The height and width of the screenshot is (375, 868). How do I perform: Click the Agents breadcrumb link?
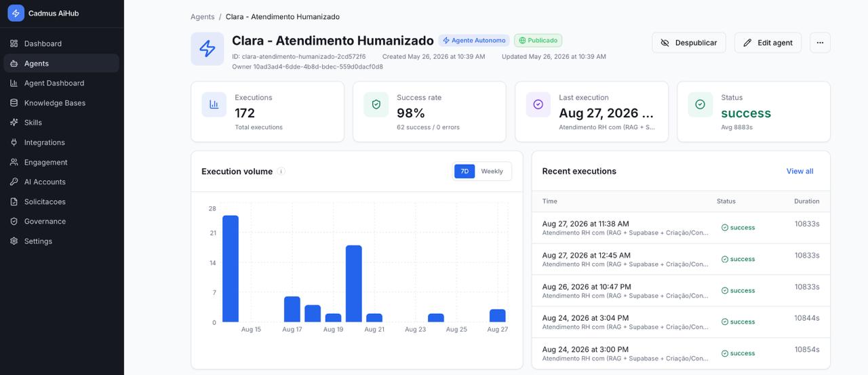[x=203, y=16]
